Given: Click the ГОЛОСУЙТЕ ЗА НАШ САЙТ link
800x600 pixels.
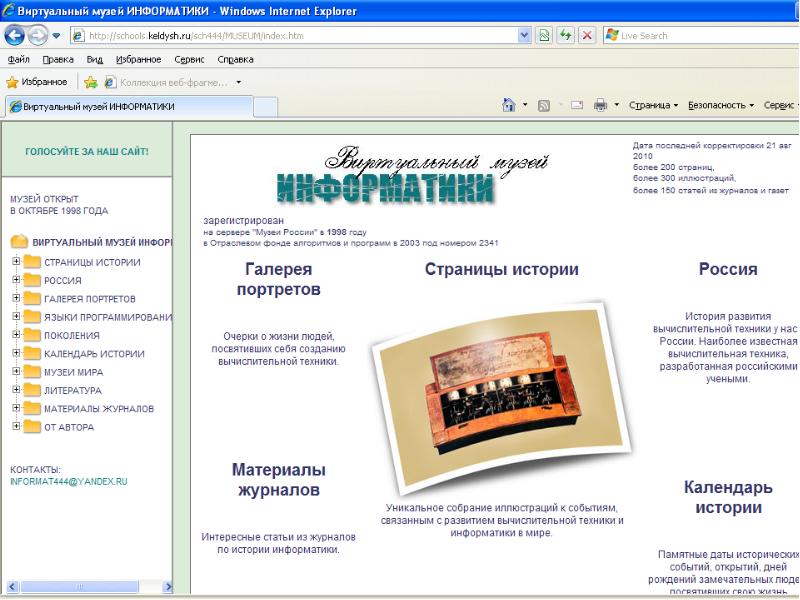Looking at the screenshot, I should (87, 152).
